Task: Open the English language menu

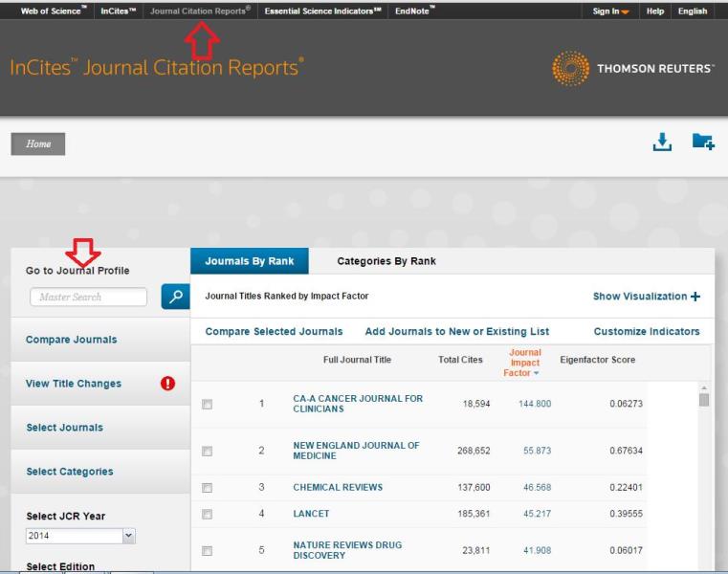Action: pos(693,11)
